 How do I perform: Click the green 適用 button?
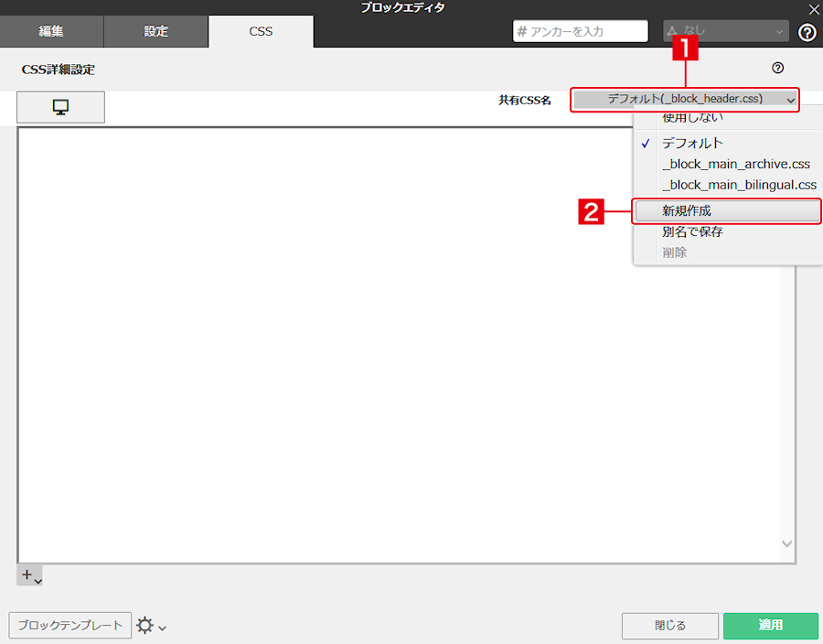pos(771,626)
